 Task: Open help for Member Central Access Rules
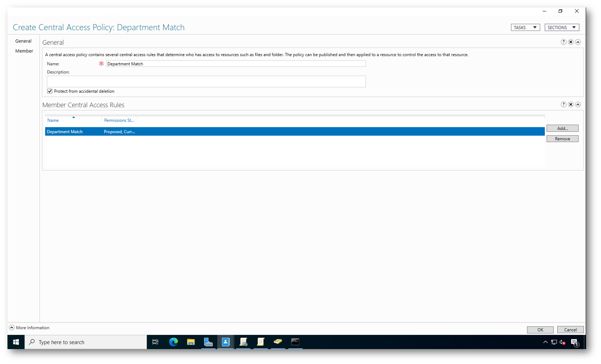pyautogui.click(x=563, y=104)
